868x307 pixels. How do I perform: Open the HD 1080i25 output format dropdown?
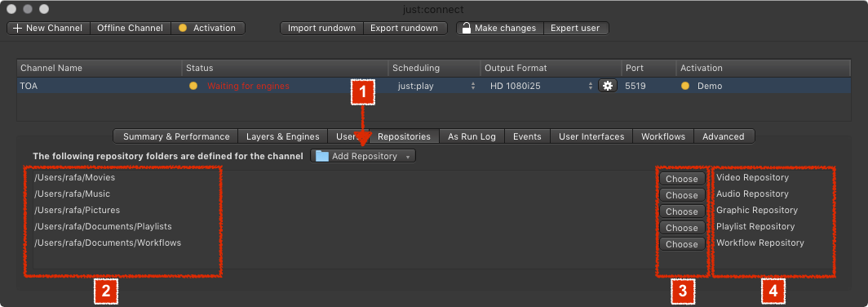(540, 86)
